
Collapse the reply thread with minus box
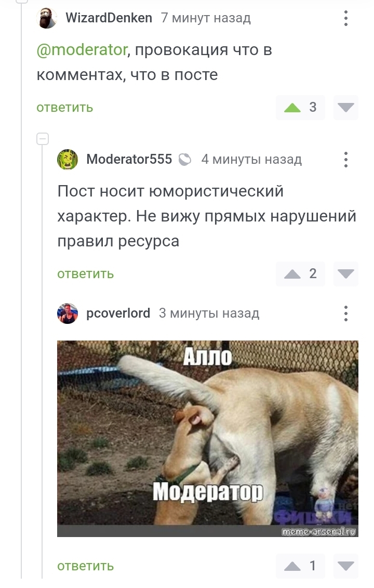[43, 139]
